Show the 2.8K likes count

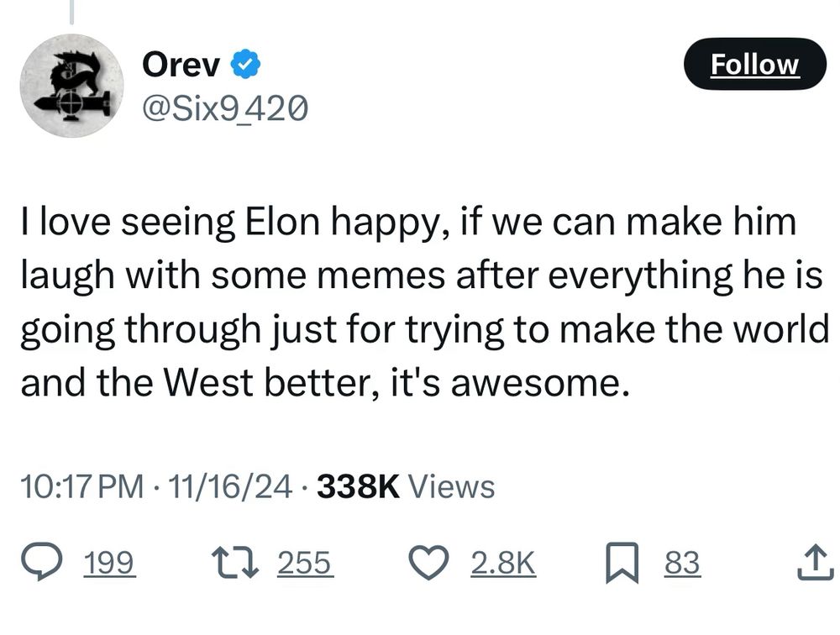point(502,564)
